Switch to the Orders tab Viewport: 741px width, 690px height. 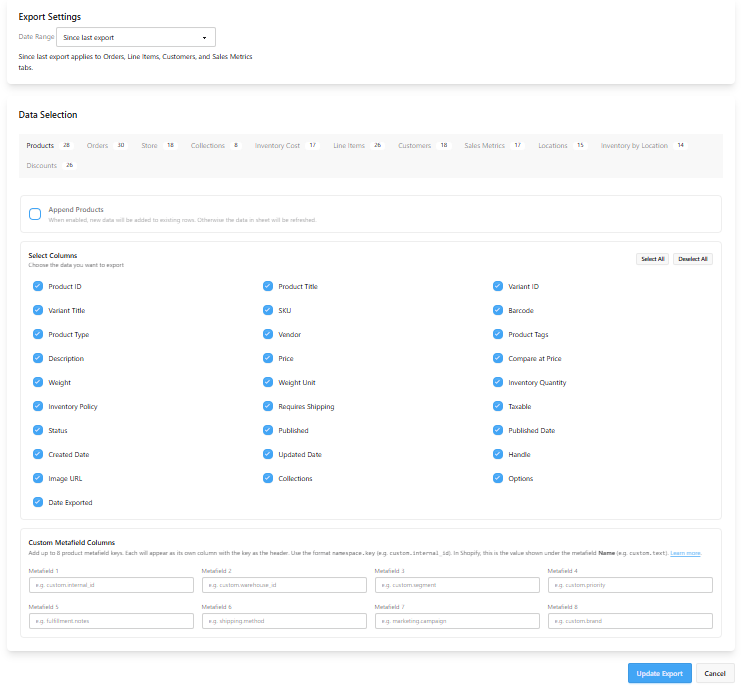click(x=106, y=146)
